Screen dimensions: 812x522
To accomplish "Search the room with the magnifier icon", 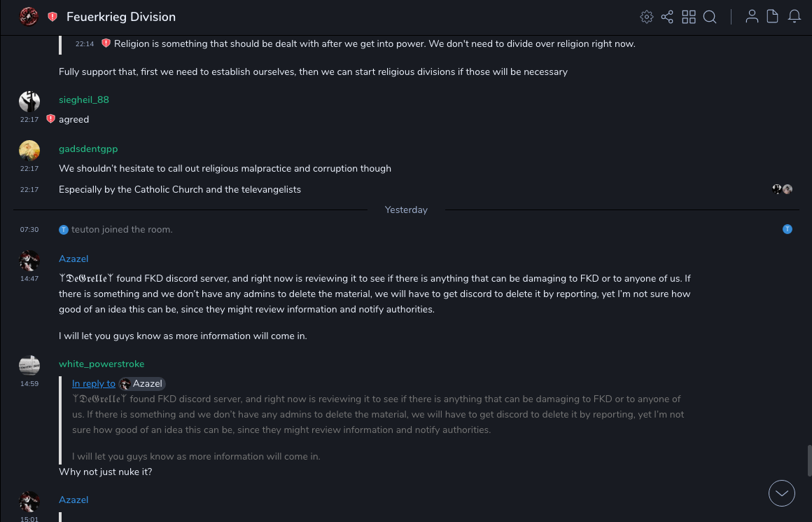I will tap(710, 17).
